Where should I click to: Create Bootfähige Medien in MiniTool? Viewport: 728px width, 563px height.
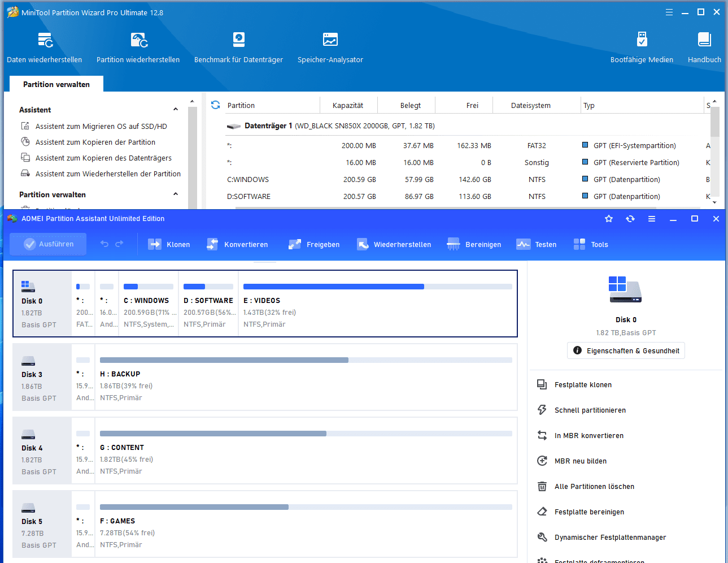coord(642,47)
